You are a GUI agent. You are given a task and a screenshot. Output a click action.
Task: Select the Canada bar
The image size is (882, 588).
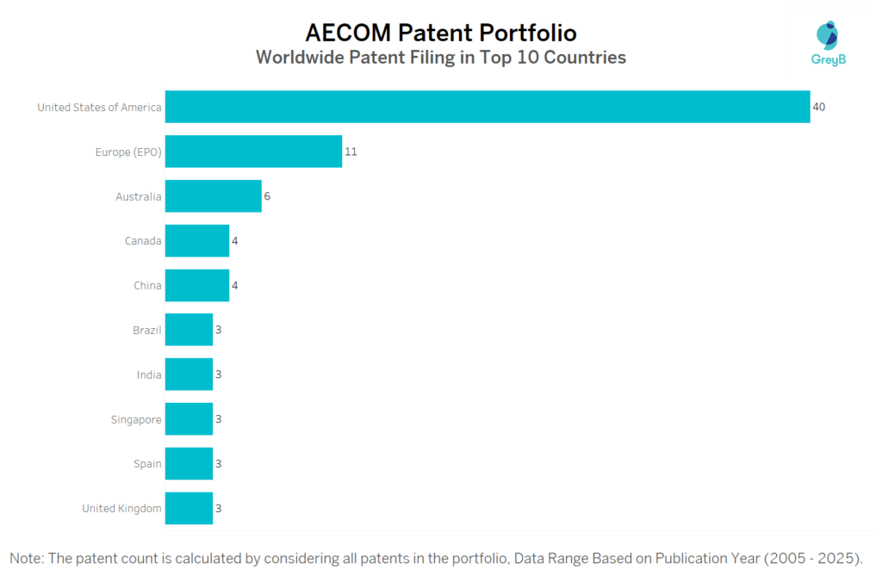tap(196, 241)
